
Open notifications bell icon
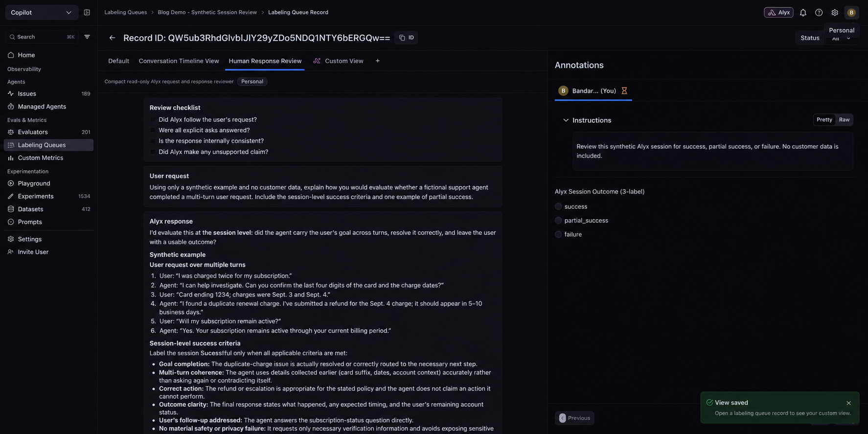803,13
